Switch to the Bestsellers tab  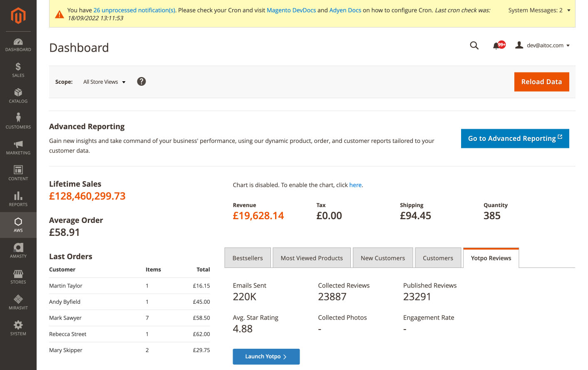247,257
